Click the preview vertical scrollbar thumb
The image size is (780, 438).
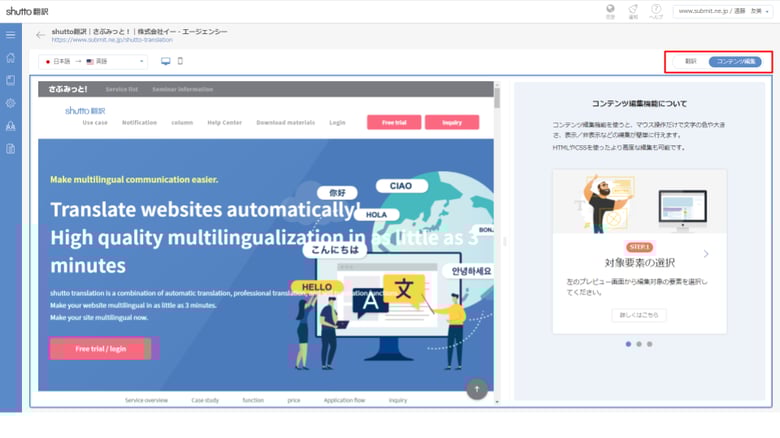coord(497,98)
